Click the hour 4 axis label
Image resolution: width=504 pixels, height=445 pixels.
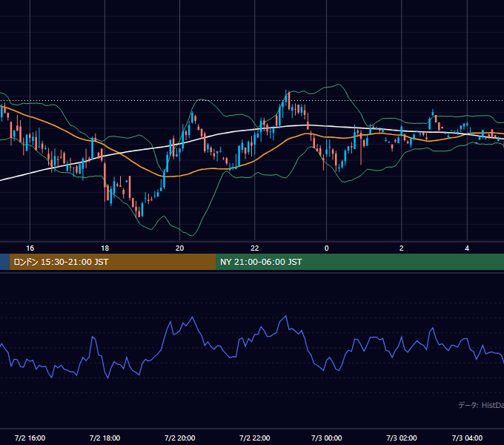click(467, 248)
